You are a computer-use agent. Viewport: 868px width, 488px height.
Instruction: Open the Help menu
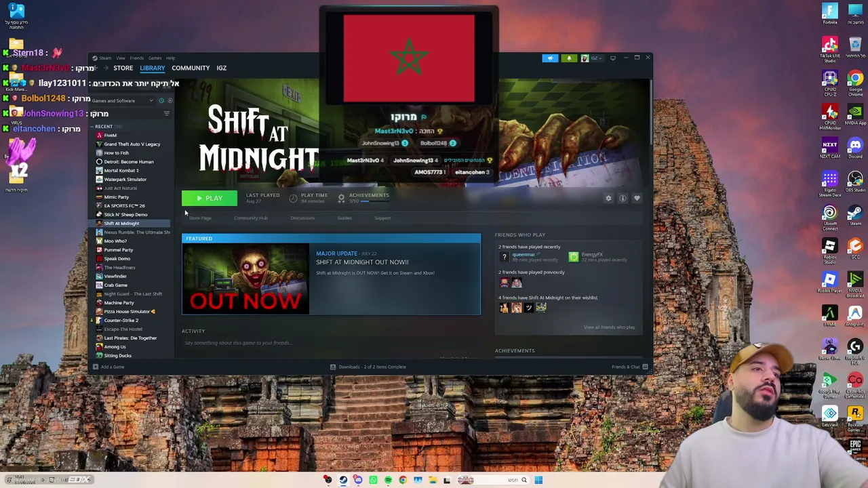coord(170,58)
